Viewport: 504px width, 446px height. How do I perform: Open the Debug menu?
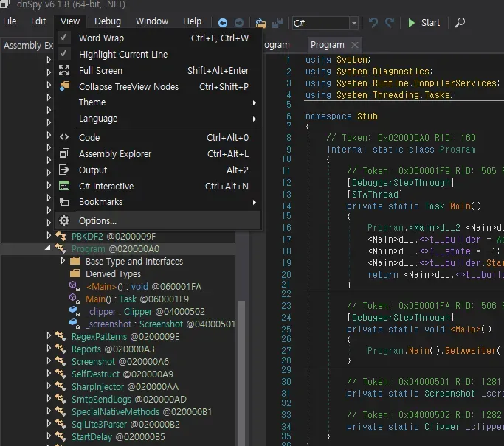(108, 21)
